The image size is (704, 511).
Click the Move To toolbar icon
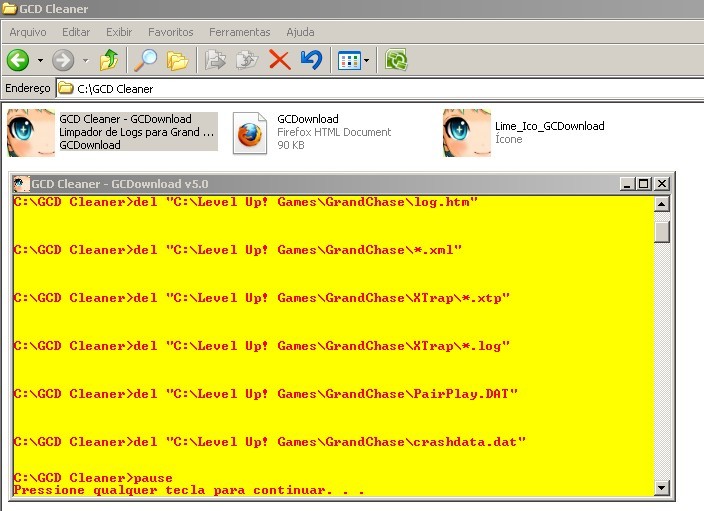coord(215,60)
